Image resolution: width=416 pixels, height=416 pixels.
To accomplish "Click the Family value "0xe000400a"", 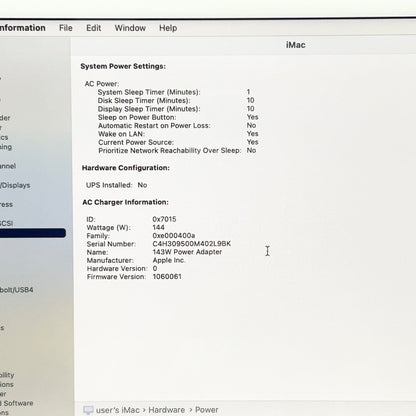I will point(174,236).
